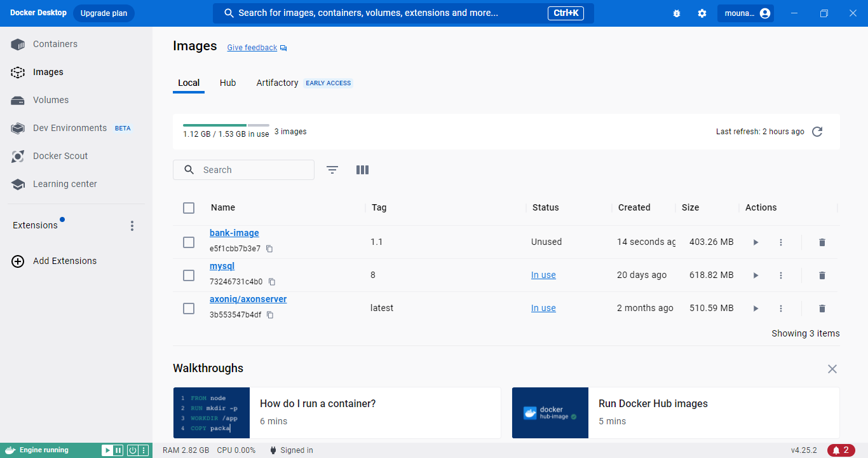The image size is (868, 458).
Task: Click Add Extensions plus icon
Action: 18,261
